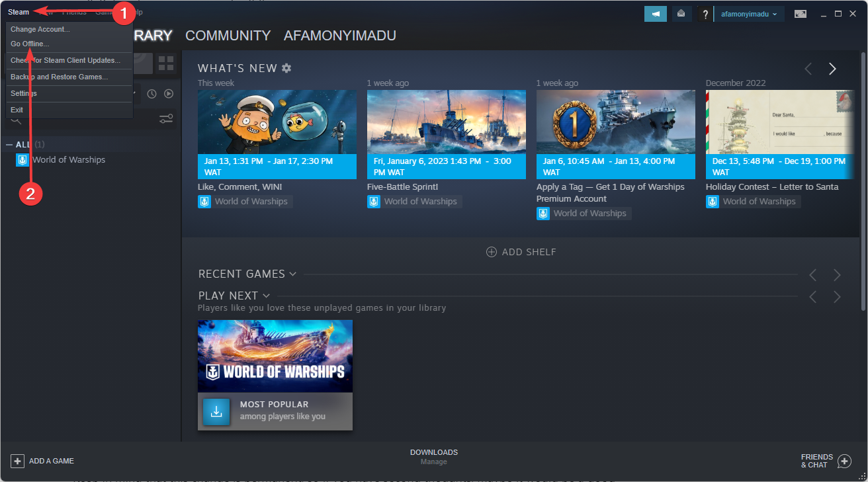Screen dimensions: 868x482
Task: Click the blue download icon on World of Warships
Action: pyautogui.click(x=216, y=411)
